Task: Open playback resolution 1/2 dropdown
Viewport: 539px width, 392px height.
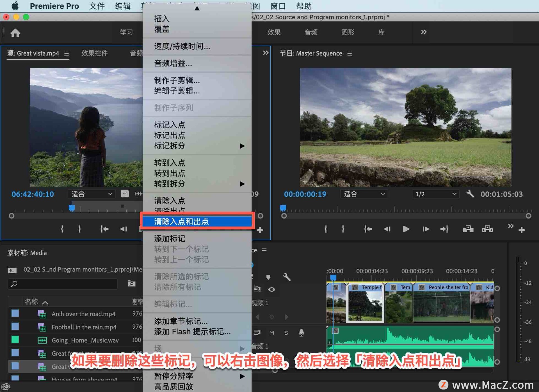Action: point(435,194)
